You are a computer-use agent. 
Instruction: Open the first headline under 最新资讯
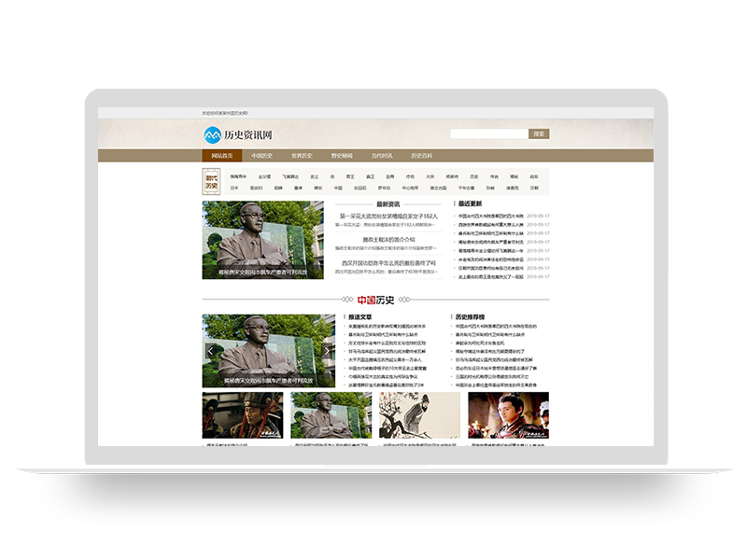pyautogui.click(x=388, y=216)
